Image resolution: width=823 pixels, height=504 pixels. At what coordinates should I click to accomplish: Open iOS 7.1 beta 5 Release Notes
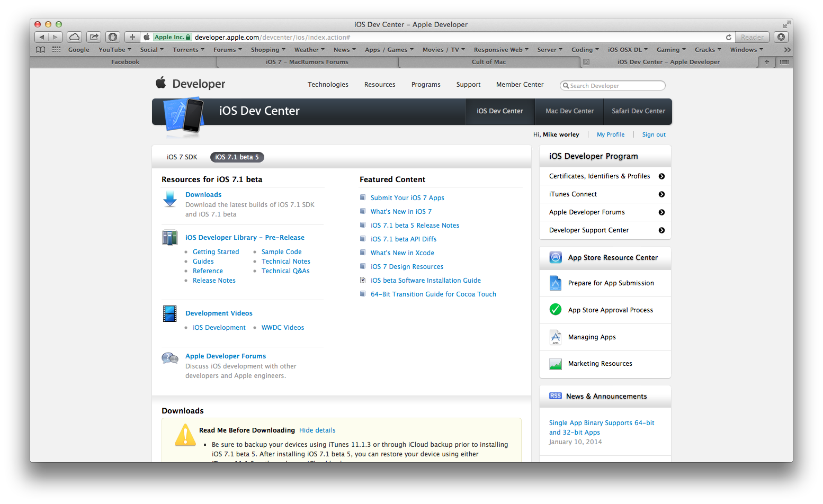tap(415, 225)
